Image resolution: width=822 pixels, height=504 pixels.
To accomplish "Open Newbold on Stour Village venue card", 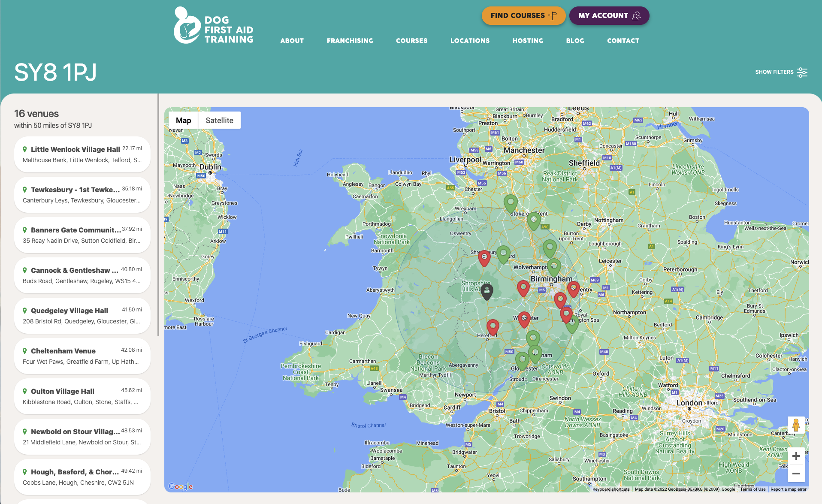I will click(x=82, y=437).
